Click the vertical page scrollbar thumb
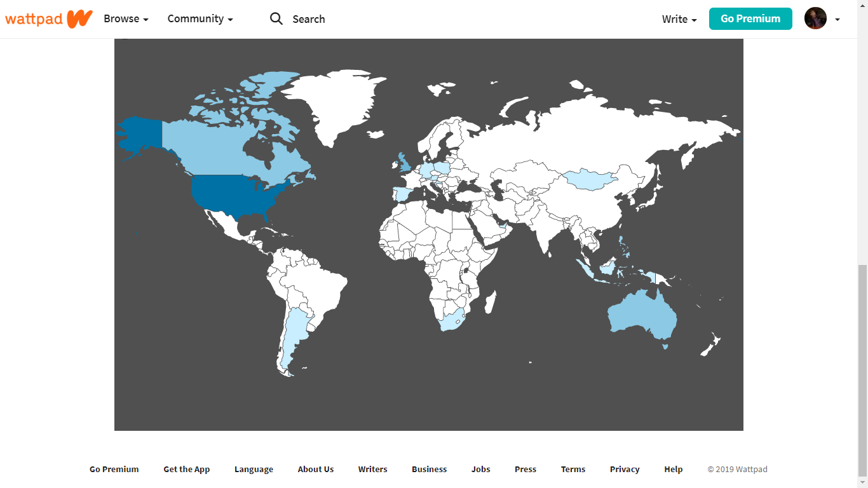Image resolution: width=868 pixels, height=488 pixels. (862, 369)
